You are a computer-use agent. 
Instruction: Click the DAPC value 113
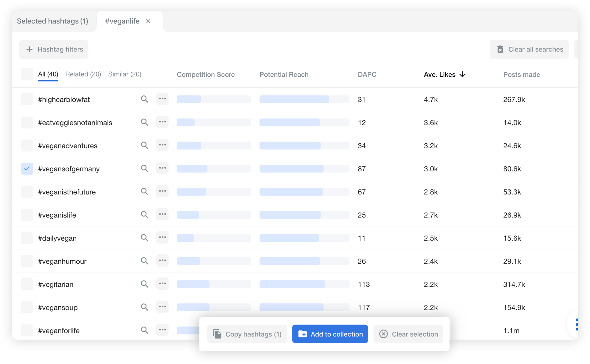(x=364, y=284)
